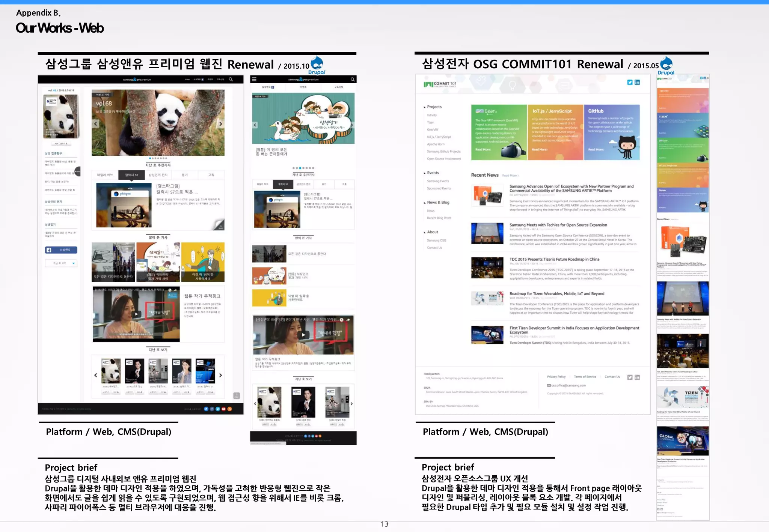Click the Drupal logo beside 2015.10

317,65
